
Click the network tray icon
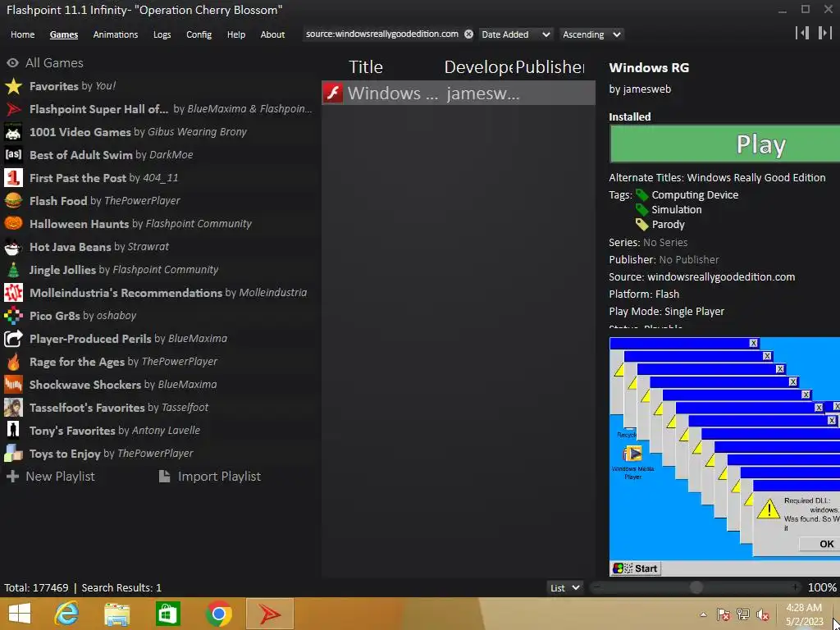point(743,614)
